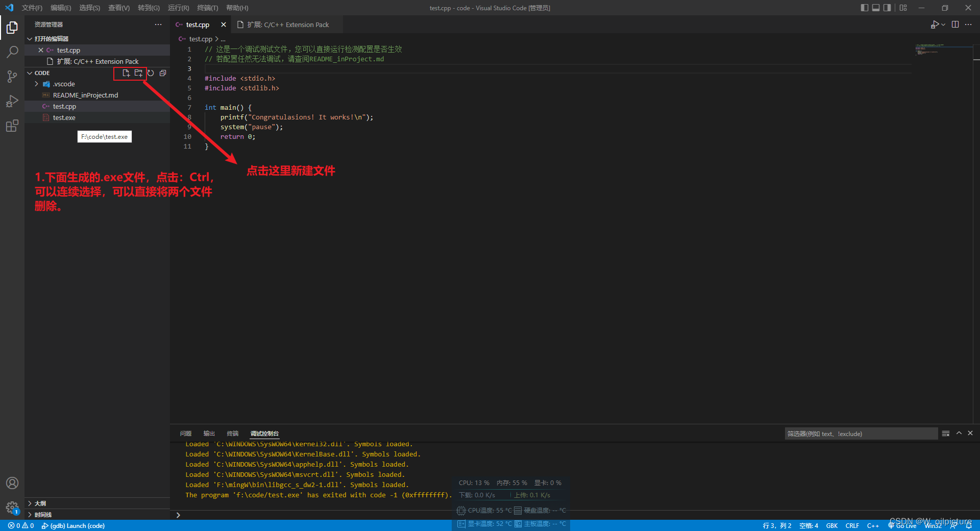Open the 编辑(E) menu
980x531 pixels.
point(61,8)
